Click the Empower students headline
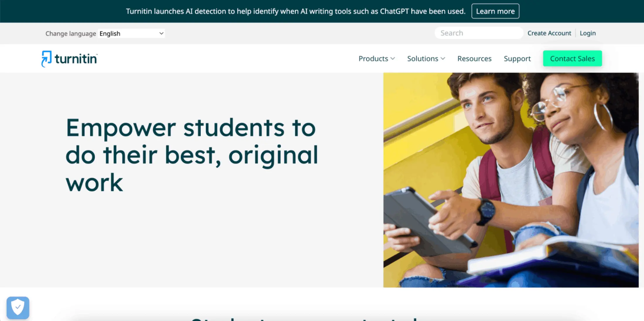 tap(192, 155)
